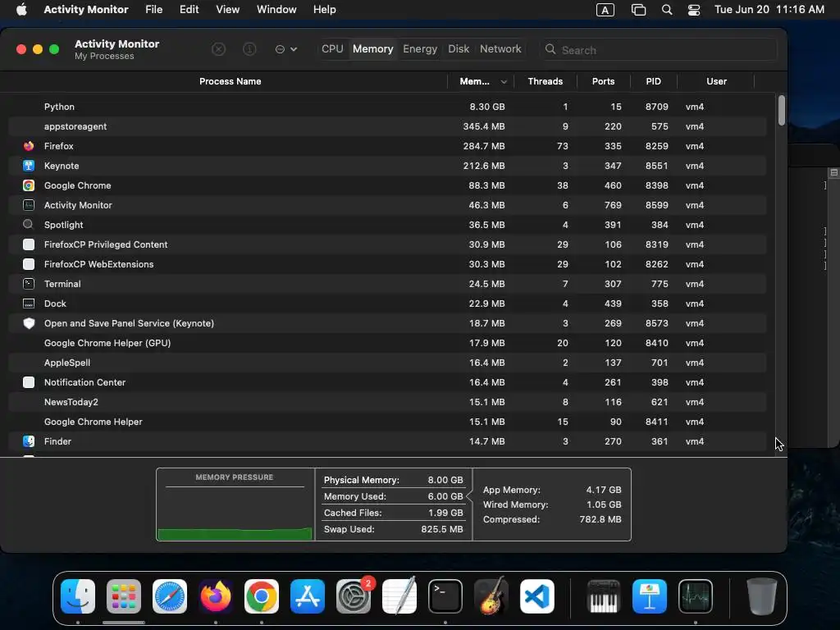The width and height of the screenshot is (840, 630).
Task: Select the appstoreagent process row
Action: coord(387,126)
